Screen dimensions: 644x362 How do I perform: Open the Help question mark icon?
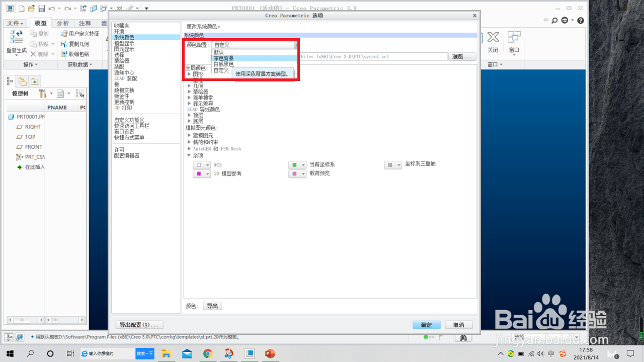(x=581, y=21)
